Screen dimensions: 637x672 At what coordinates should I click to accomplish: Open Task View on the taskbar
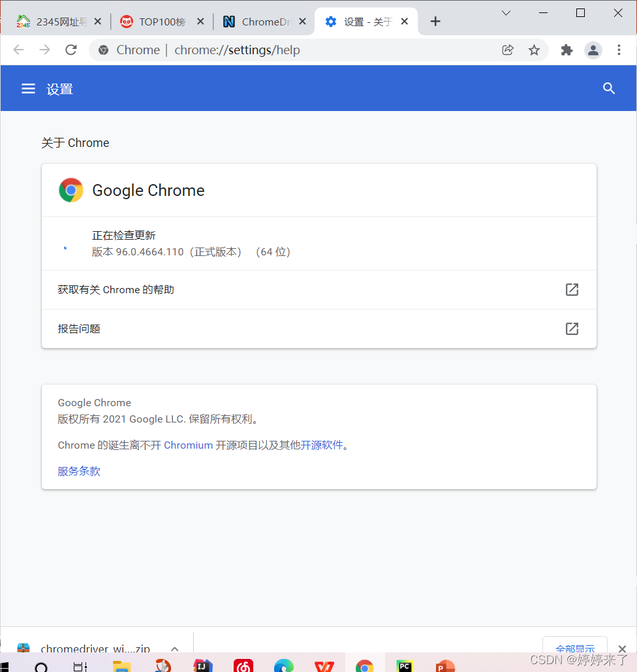point(80,666)
